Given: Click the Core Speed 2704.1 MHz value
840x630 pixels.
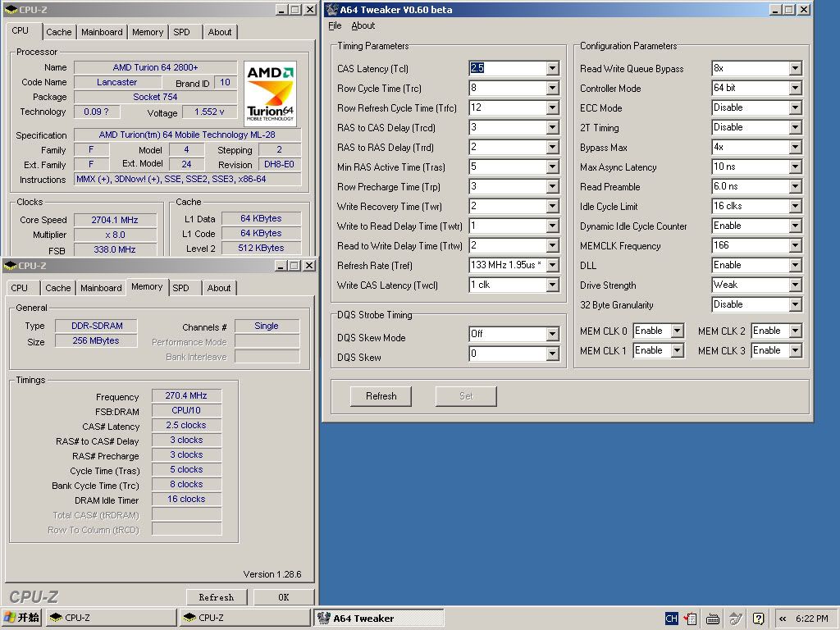Looking at the screenshot, I should (115, 220).
